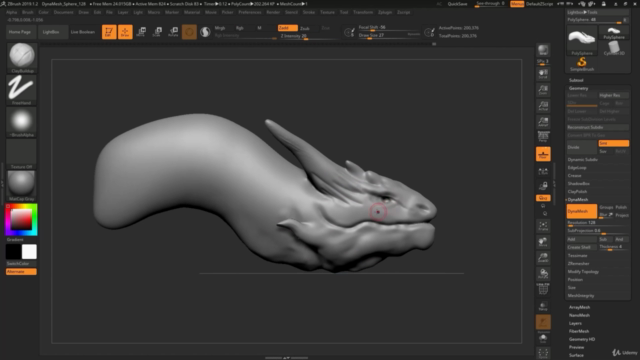Click the Zoom3D icon on right shelf
This screenshot has height=360, width=640.
[543, 258]
